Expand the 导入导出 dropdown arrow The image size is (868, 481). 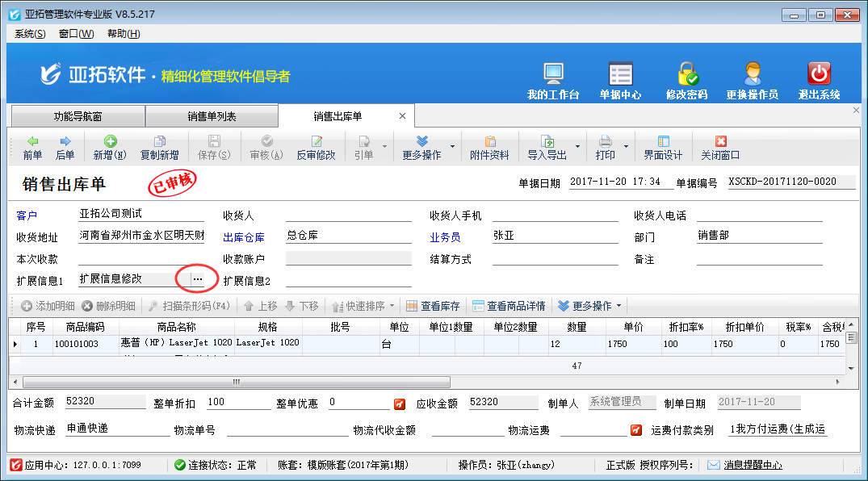(577, 148)
